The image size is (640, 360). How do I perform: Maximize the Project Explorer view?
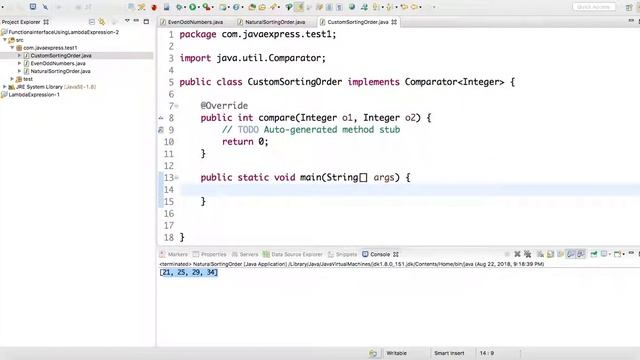tap(146, 21)
